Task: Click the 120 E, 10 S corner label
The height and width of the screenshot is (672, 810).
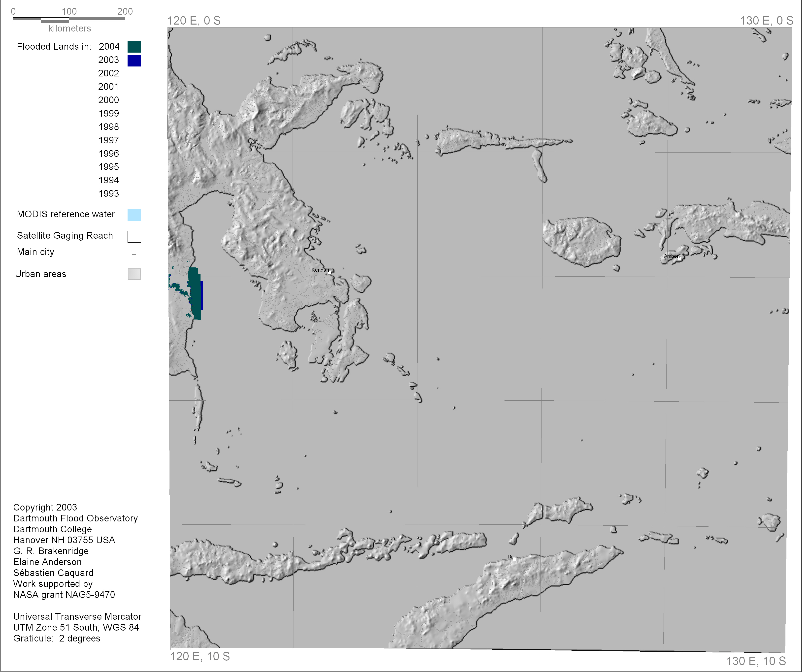Action: 200,657
